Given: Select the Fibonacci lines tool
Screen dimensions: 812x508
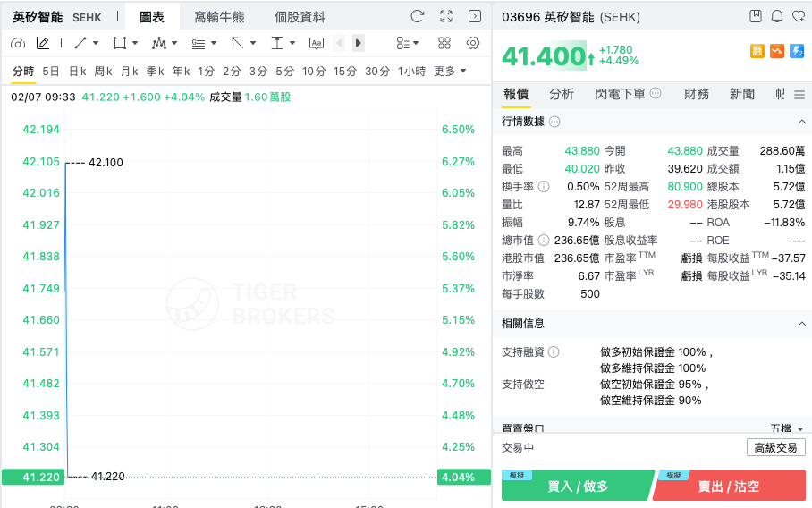Looking at the screenshot, I should (199, 43).
